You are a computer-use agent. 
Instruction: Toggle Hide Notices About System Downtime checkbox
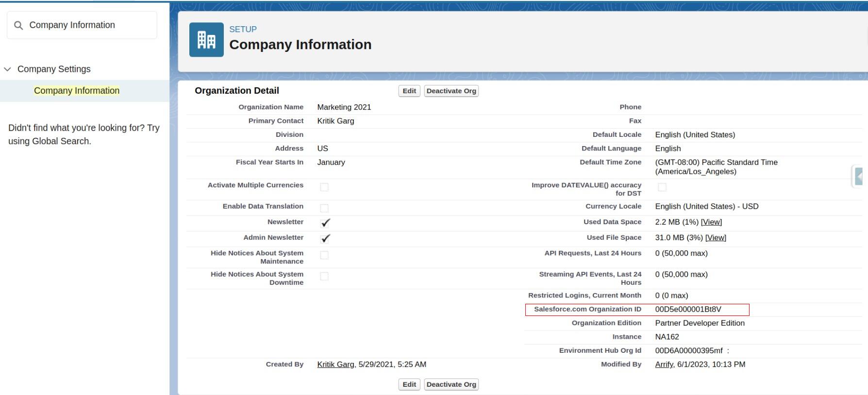point(324,277)
